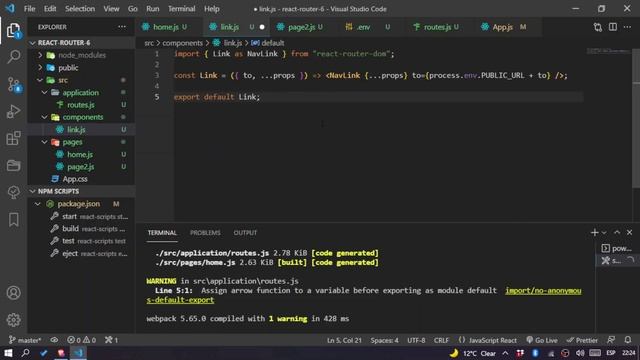
Task: Expand the public folder
Action: 40,68
